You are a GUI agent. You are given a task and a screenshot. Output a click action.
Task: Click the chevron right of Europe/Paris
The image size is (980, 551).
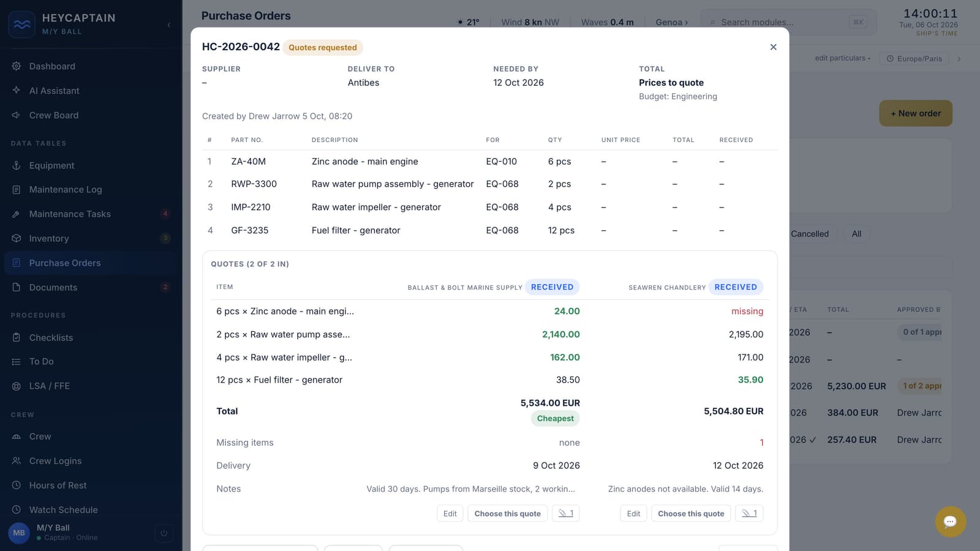[x=959, y=59]
